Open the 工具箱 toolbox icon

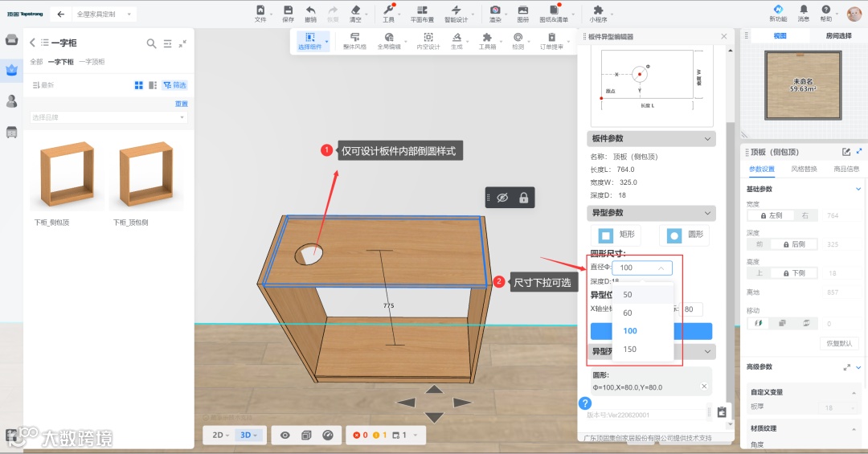tap(487, 41)
